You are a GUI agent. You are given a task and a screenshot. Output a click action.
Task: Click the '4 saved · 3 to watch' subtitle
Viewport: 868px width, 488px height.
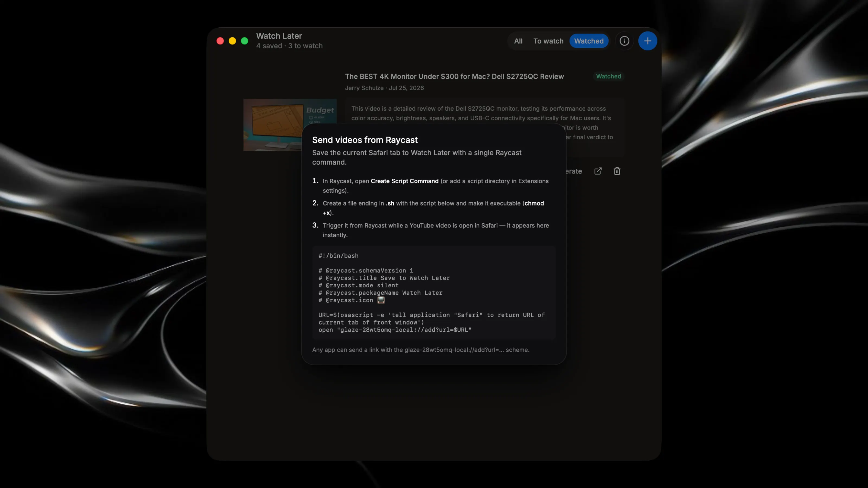[289, 46]
